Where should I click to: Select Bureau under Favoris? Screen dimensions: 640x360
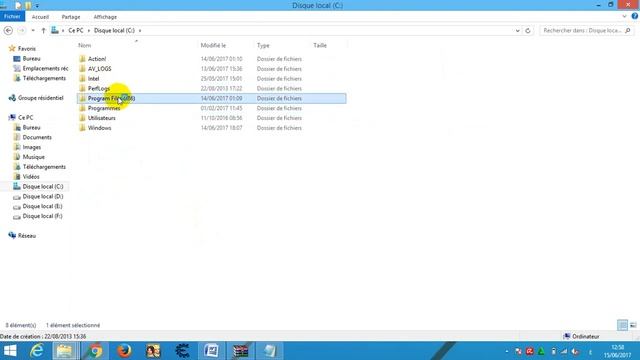[x=31, y=58]
